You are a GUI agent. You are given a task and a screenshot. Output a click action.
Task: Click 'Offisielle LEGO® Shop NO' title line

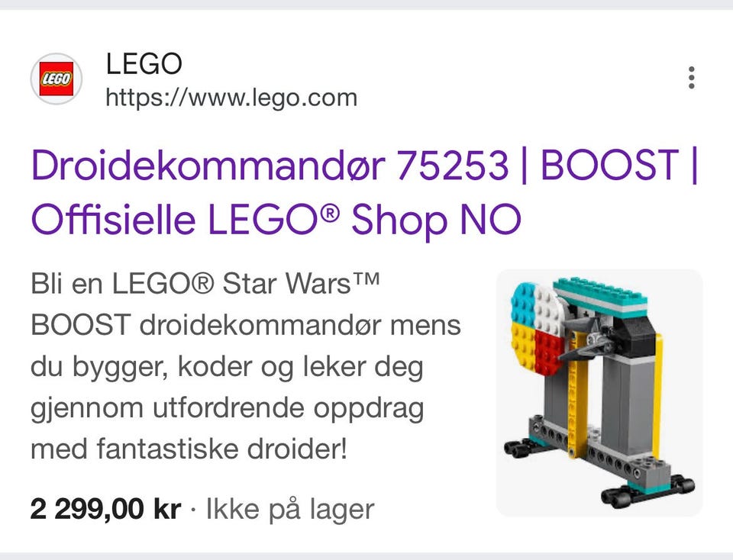(x=276, y=219)
